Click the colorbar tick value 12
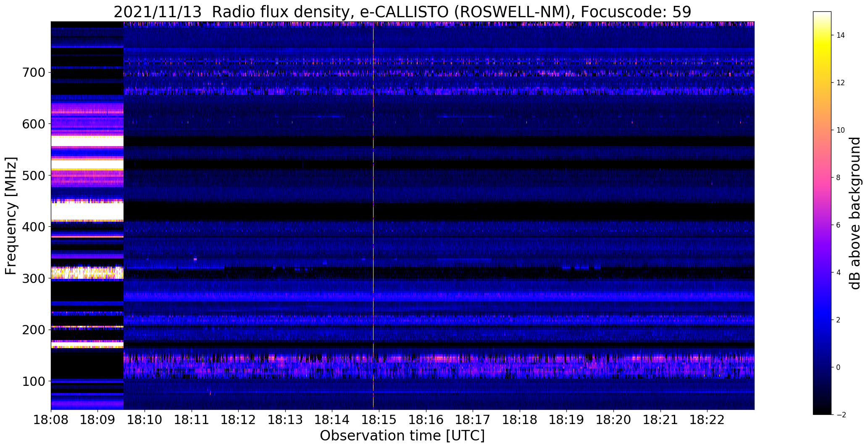Viewport: 868px width, 448px height. [841, 83]
